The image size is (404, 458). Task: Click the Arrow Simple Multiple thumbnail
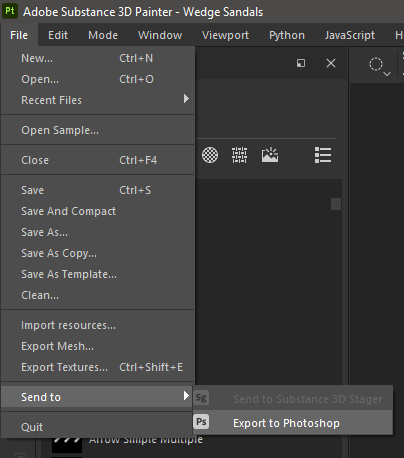point(67,444)
